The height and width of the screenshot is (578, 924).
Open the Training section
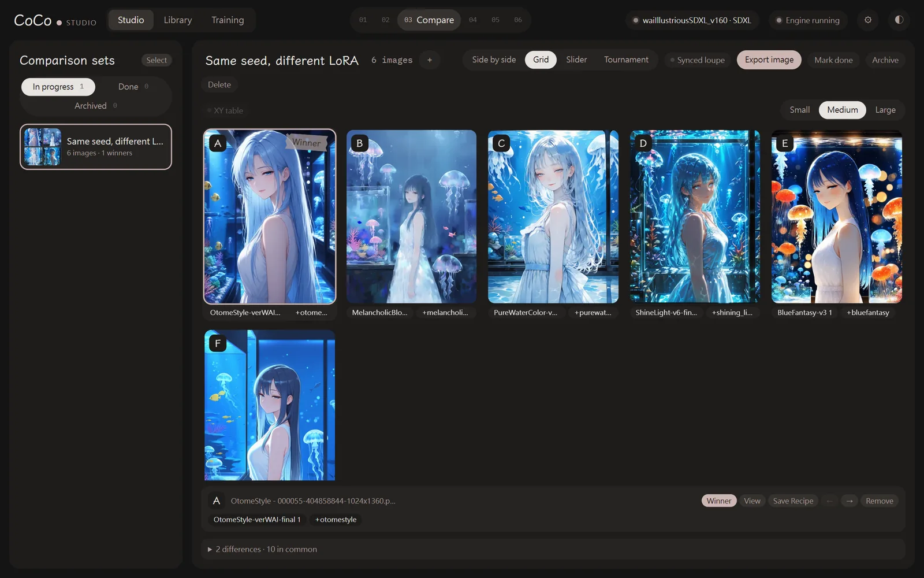228,20
